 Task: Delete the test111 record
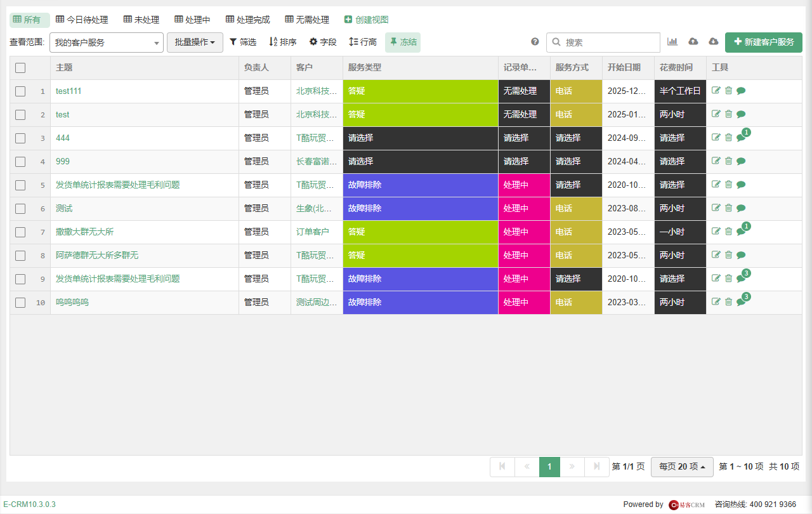click(728, 91)
